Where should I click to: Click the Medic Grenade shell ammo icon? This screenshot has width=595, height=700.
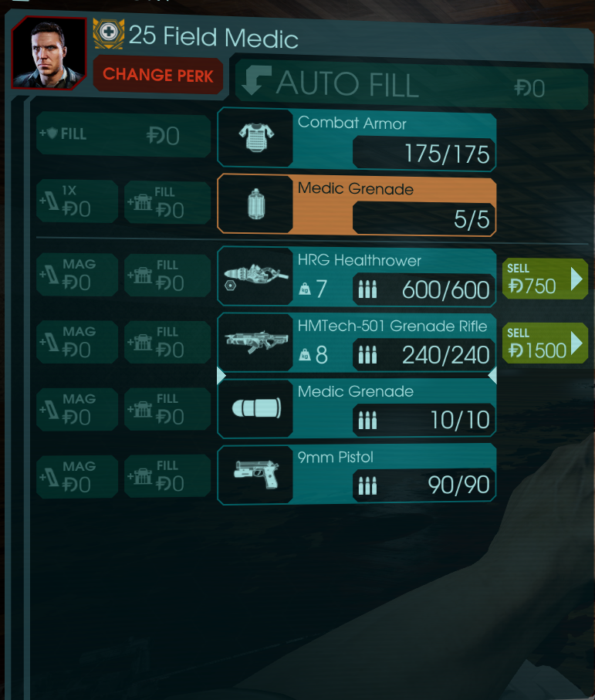[257, 407]
